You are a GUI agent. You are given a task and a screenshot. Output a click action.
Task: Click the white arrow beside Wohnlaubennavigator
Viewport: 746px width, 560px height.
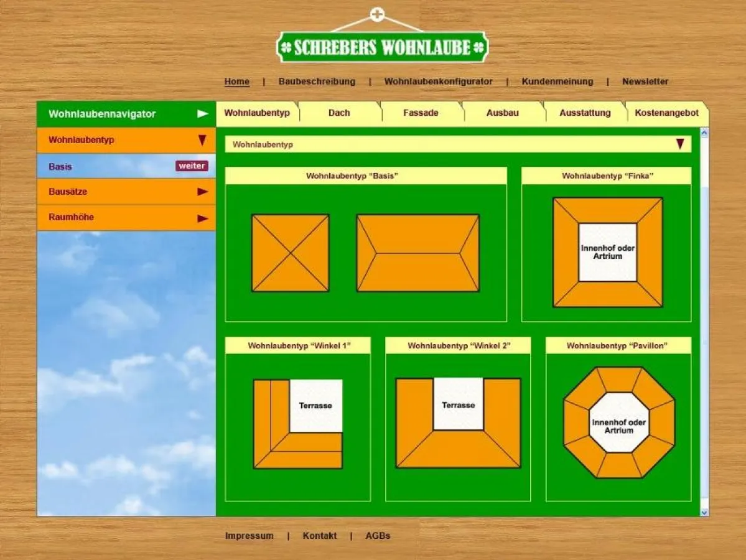coord(203,114)
